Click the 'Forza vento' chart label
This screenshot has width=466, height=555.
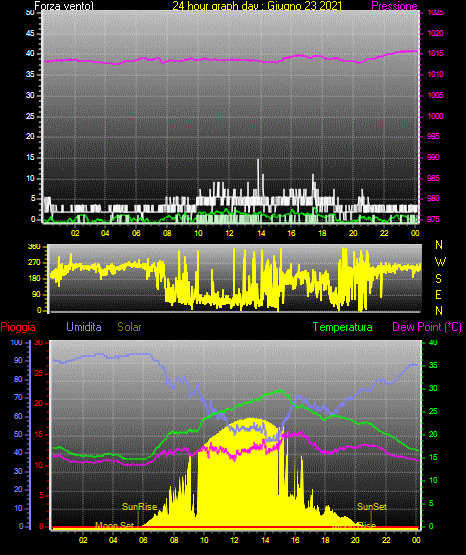point(64,6)
